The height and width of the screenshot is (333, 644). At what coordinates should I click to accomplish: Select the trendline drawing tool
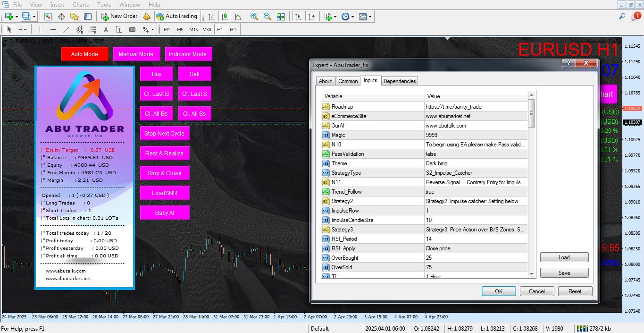[x=66, y=29]
